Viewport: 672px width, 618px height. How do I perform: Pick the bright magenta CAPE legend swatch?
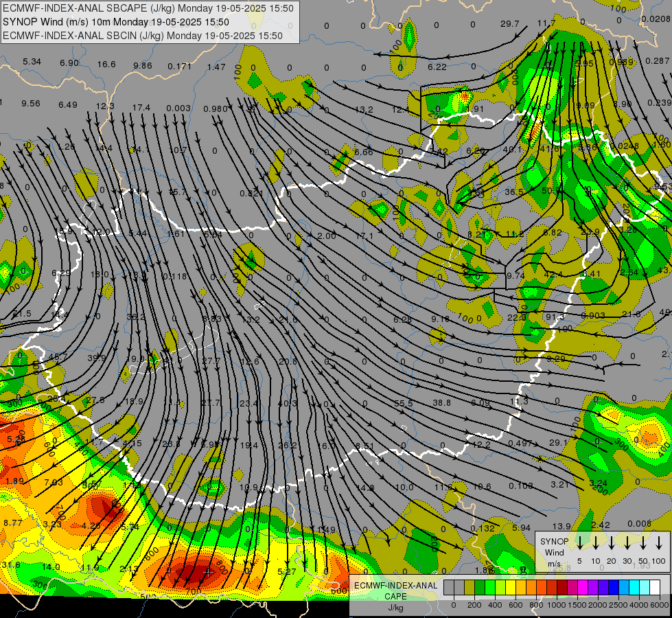coord(583,588)
